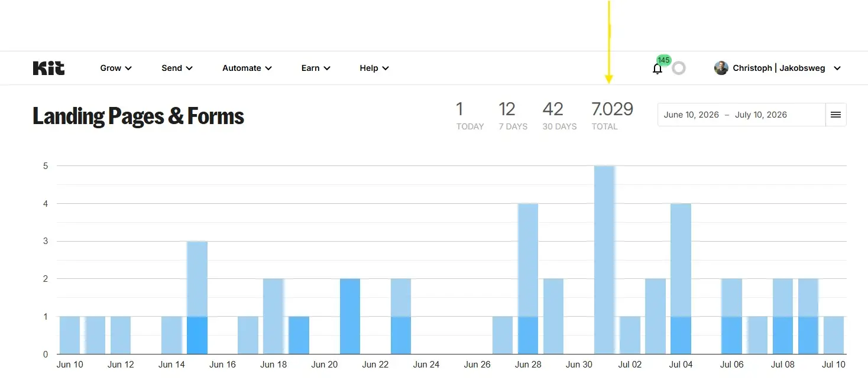Select the 7 DAYS subscriber stat

point(513,116)
